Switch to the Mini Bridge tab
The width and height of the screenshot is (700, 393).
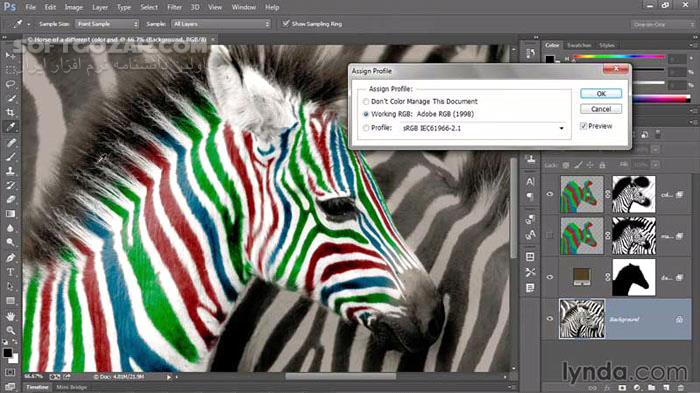tap(71, 387)
